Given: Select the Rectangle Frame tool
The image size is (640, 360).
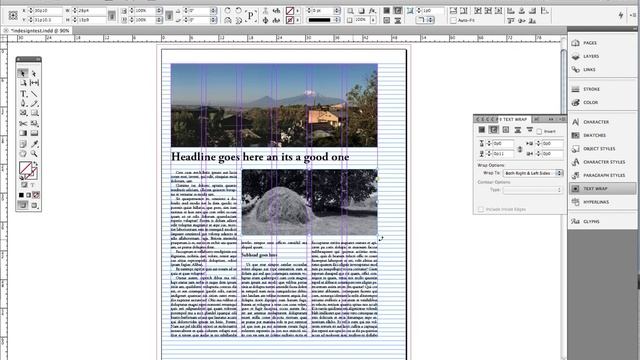Looking at the screenshot, I should point(23,113).
